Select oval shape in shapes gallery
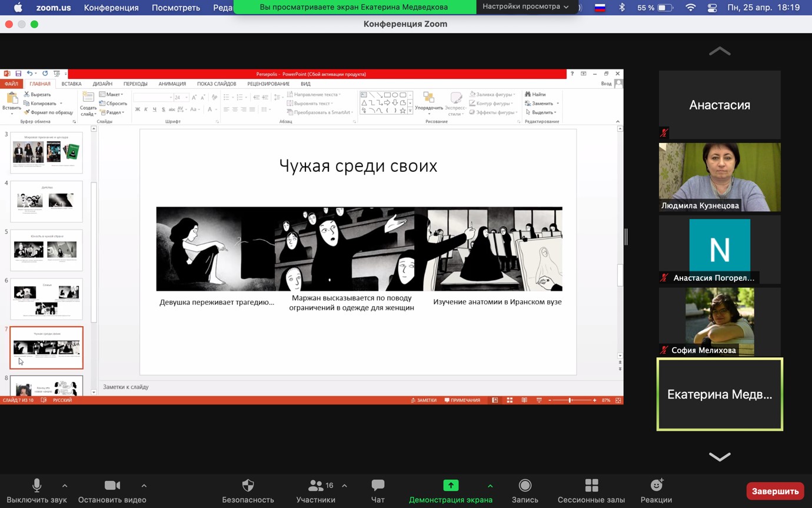The width and height of the screenshot is (812, 508). [x=395, y=95]
